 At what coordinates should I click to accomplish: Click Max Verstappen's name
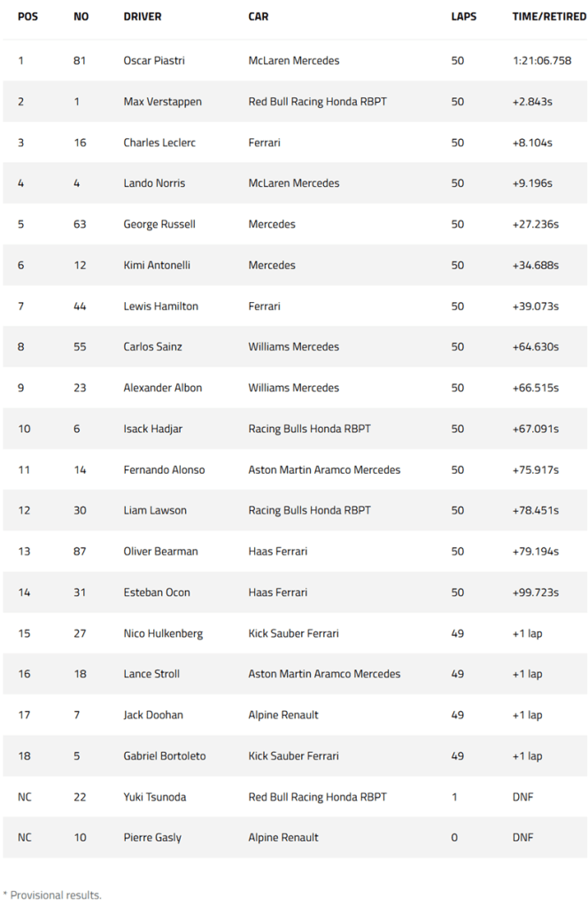(x=162, y=102)
